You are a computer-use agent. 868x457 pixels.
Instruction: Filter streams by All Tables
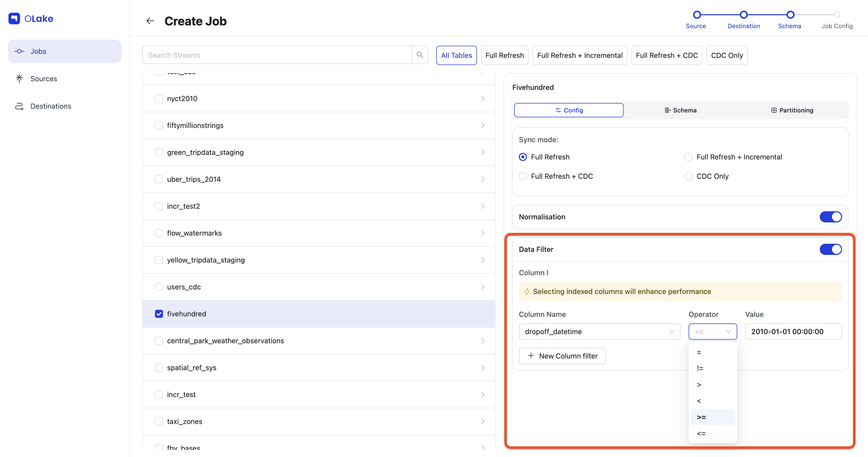457,55
